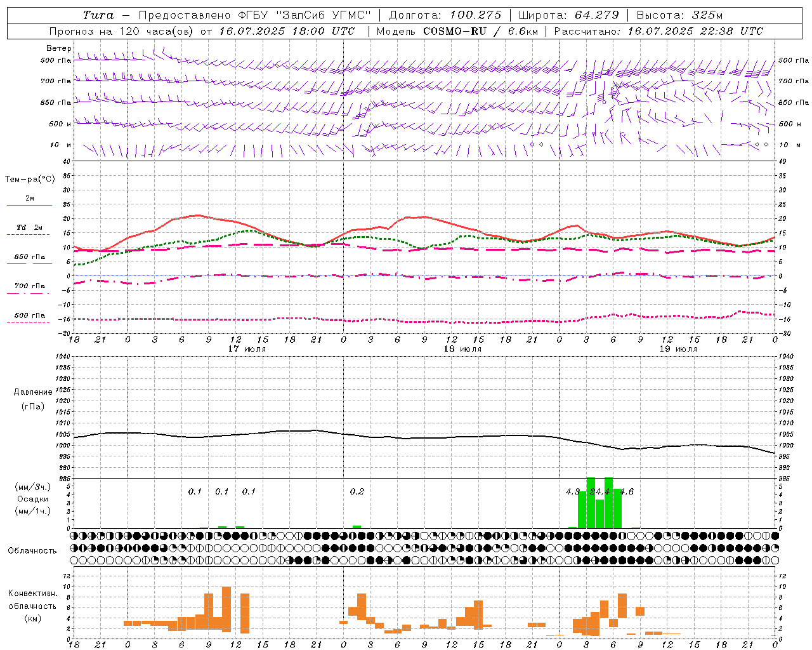Click the 4.6 precipitation amount label

pos(627,492)
